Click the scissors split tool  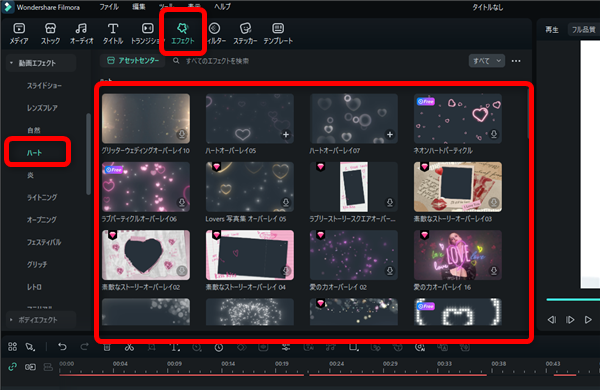point(129,347)
